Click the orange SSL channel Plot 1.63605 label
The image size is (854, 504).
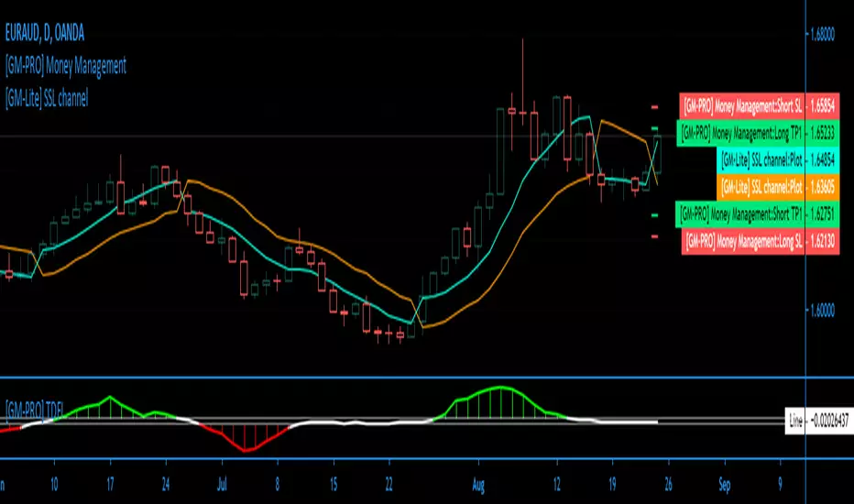(x=778, y=188)
